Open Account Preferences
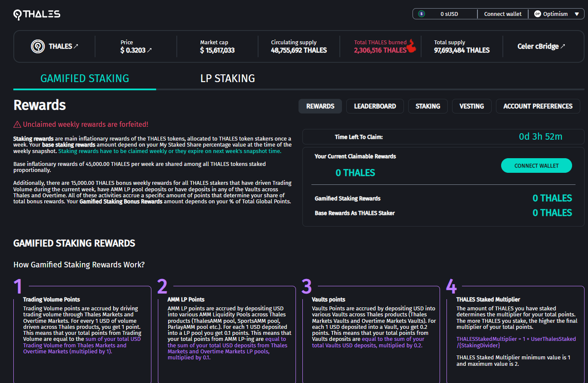Image resolution: width=588 pixels, height=383 pixels. pos(538,106)
